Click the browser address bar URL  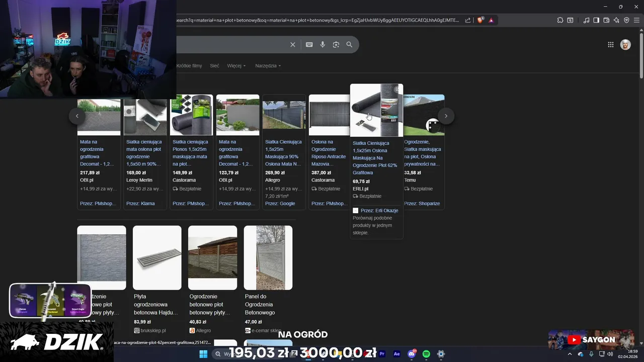click(x=317, y=20)
